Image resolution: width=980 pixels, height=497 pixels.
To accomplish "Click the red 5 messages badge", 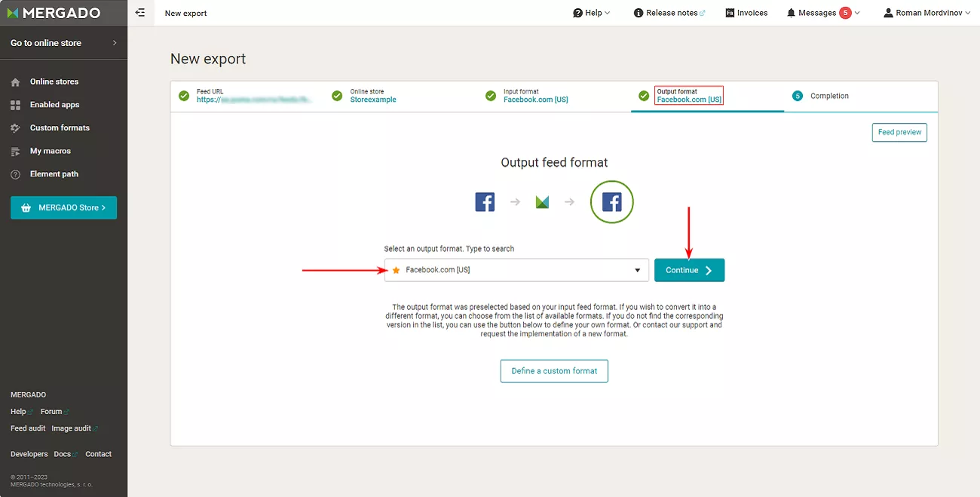I will click(x=845, y=13).
